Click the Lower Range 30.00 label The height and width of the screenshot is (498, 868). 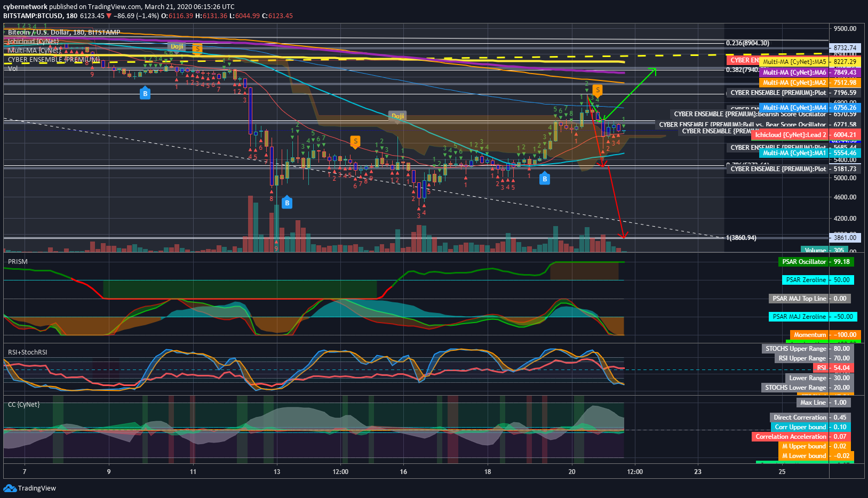[819, 378]
